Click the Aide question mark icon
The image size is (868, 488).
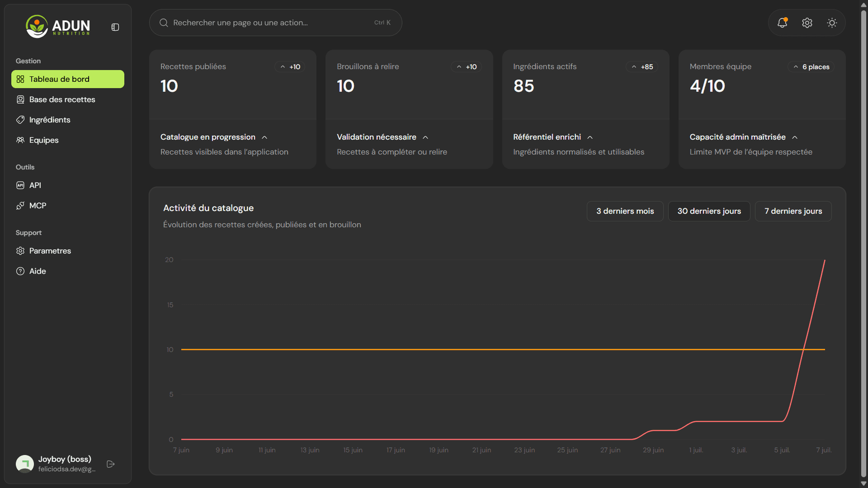20,271
